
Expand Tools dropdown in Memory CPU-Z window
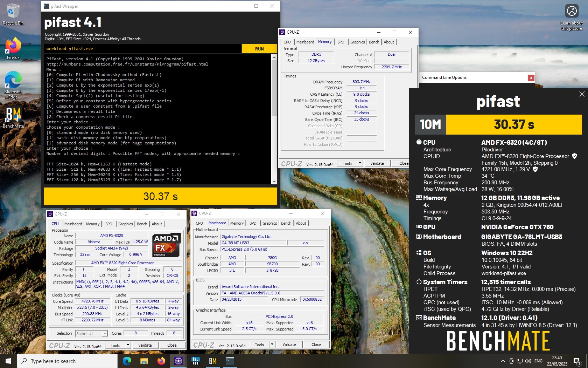[359, 163]
